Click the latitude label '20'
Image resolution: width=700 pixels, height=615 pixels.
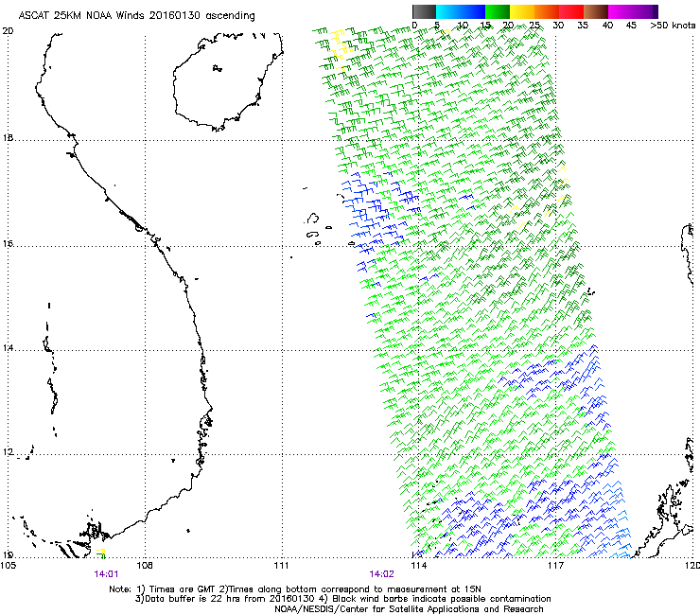9,31
